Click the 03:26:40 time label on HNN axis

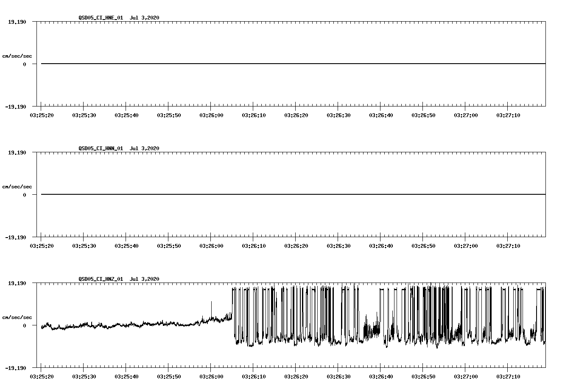pyautogui.click(x=380, y=246)
